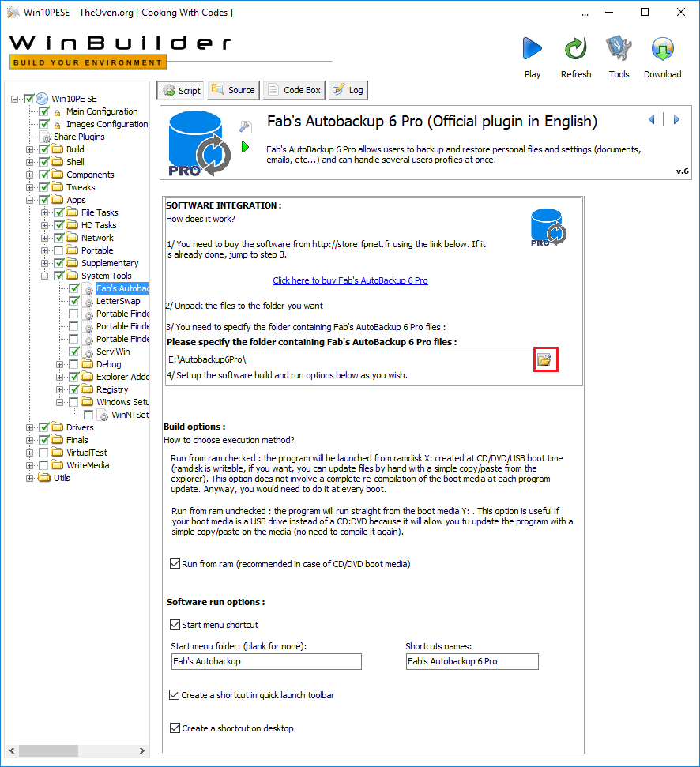
Task: Click the Share Plugins script icon
Action: (46, 137)
